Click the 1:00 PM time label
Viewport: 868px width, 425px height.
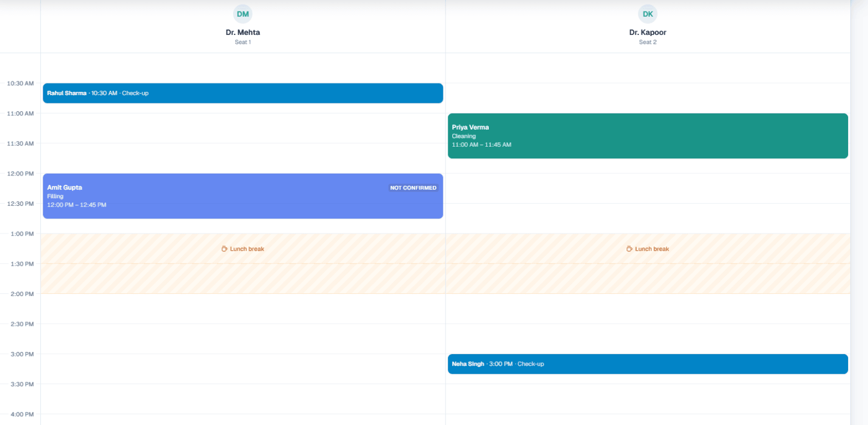pos(22,234)
